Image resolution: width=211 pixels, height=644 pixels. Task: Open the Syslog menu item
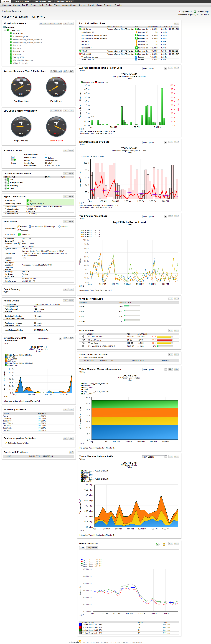(49, 5)
